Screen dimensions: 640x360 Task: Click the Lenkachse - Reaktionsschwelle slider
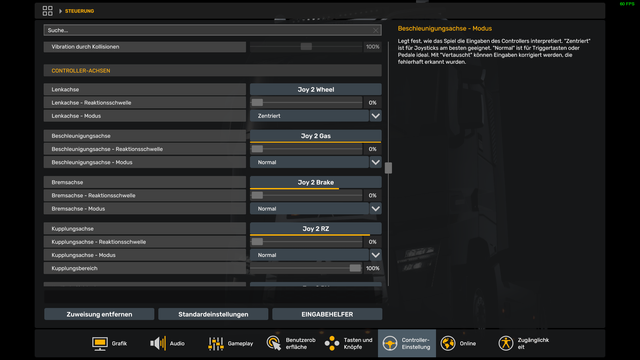(x=306, y=103)
